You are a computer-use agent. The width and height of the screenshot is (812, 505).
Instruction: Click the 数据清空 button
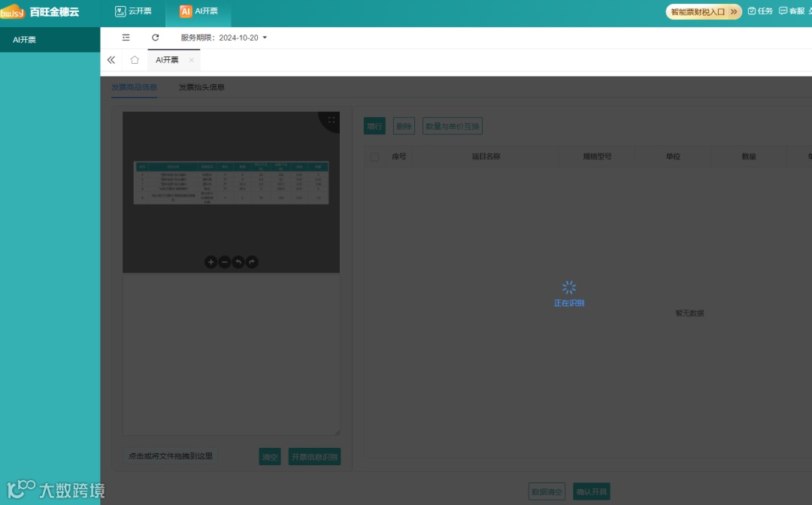tap(547, 491)
